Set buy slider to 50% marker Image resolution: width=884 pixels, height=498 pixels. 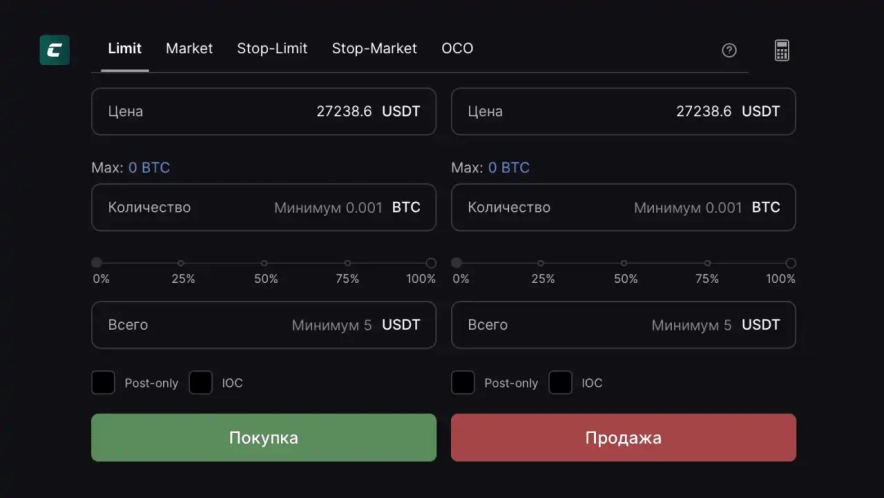tap(264, 263)
